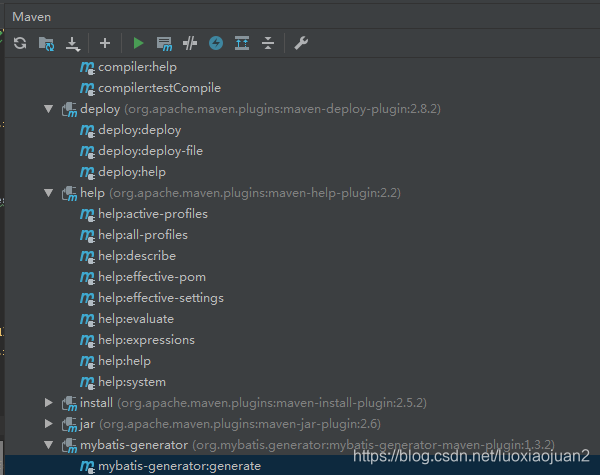The height and width of the screenshot is (475, 600).
Task: Select help:system goal
Action: (132, 382)
